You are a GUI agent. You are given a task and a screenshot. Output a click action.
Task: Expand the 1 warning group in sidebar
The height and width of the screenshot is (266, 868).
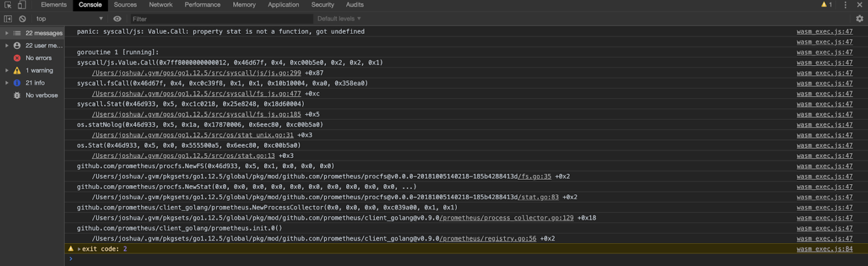[7, 71]
